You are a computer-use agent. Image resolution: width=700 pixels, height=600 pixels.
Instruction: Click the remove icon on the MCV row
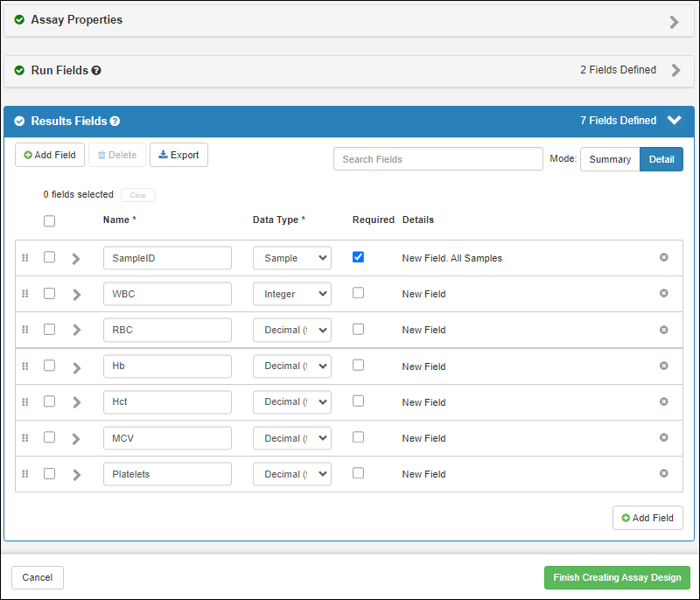coord(663,438)
